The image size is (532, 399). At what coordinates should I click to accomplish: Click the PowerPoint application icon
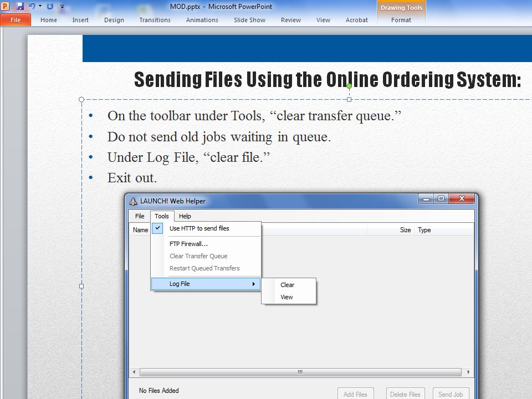click(5, 6)
